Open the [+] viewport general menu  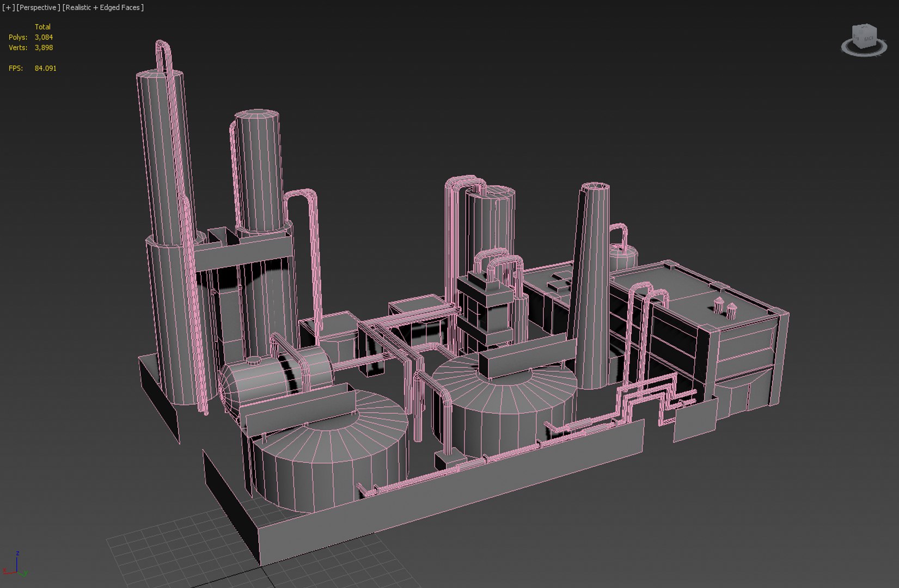pyautogui.click(x=8, y=8)
